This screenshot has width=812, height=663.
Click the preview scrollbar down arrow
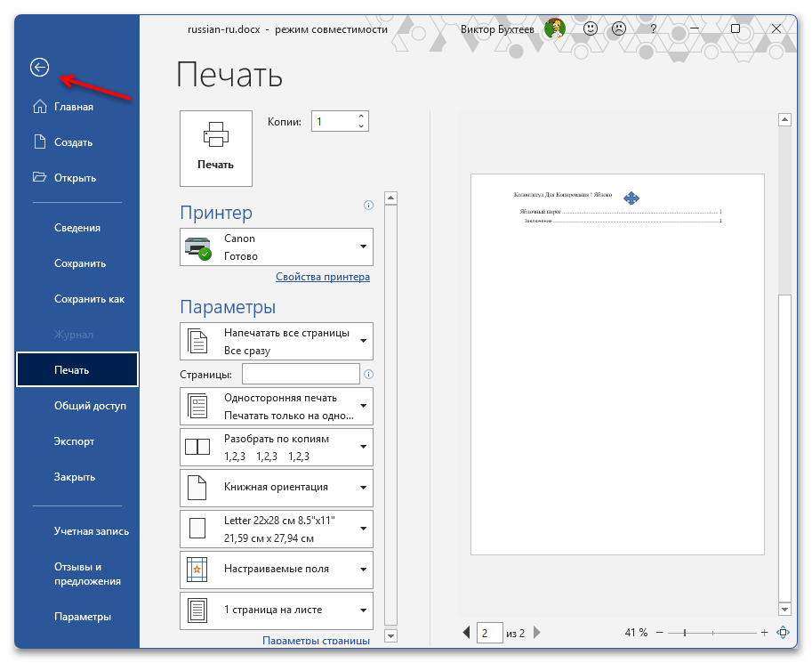[x=785, y=610]
